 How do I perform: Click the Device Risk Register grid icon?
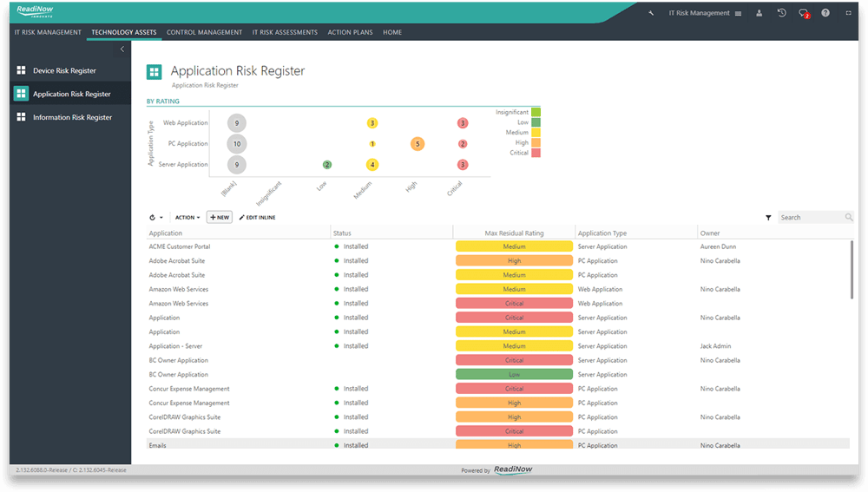(x=21, y=70)
